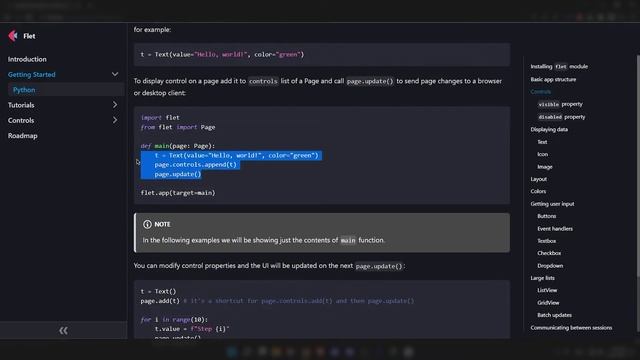Expand the Tutorials section chevron
This screenshot has height=360, width=640.
click(x=115, y=105)
